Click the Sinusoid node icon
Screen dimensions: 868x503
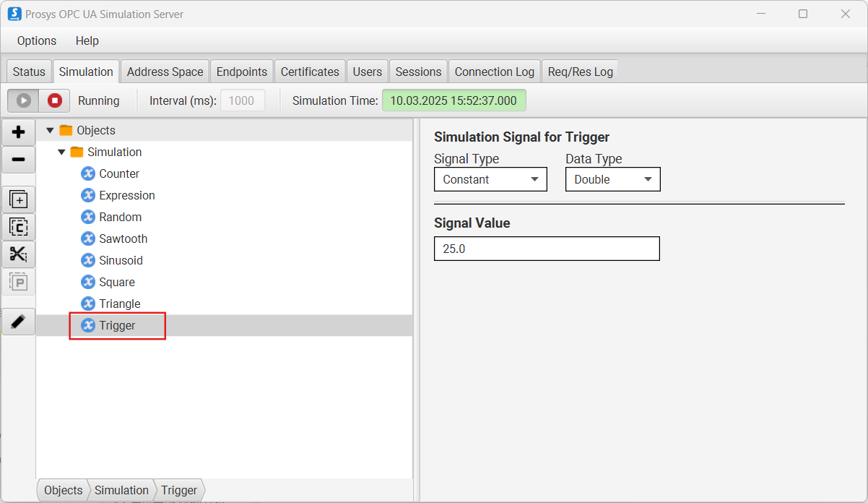point(88,260)
